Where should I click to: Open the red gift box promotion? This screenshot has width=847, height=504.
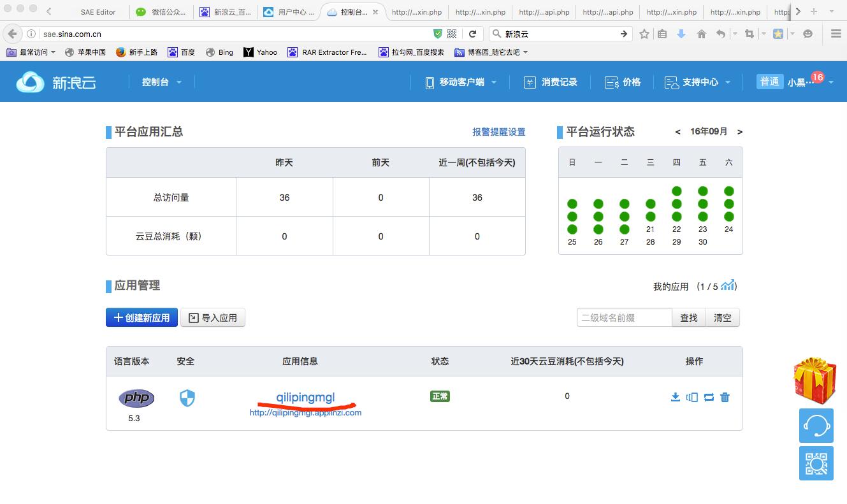click(x=814, y=381)
